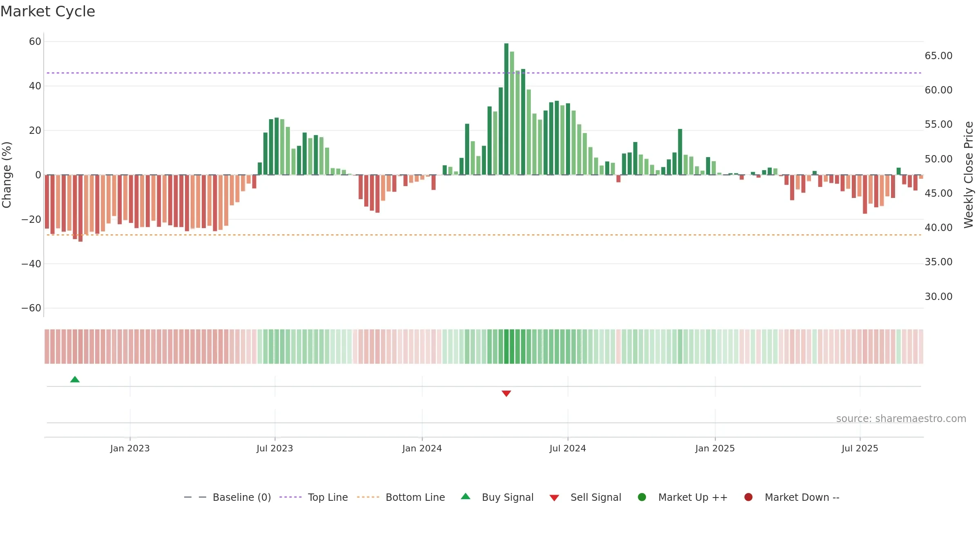Click the 65.00 price tick label

[x=938, y=56]
